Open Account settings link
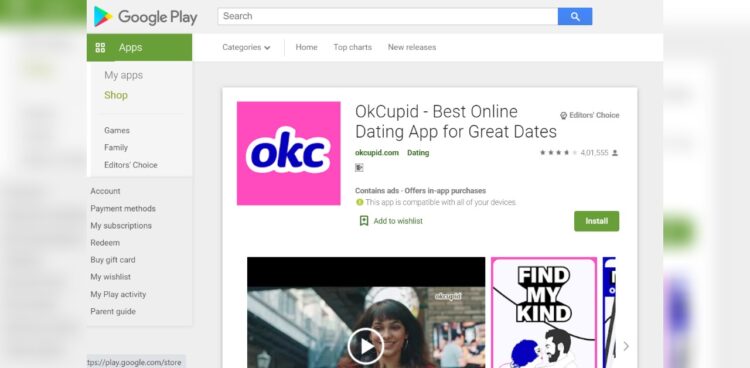 pyautogui.click(x=105, y=191)
